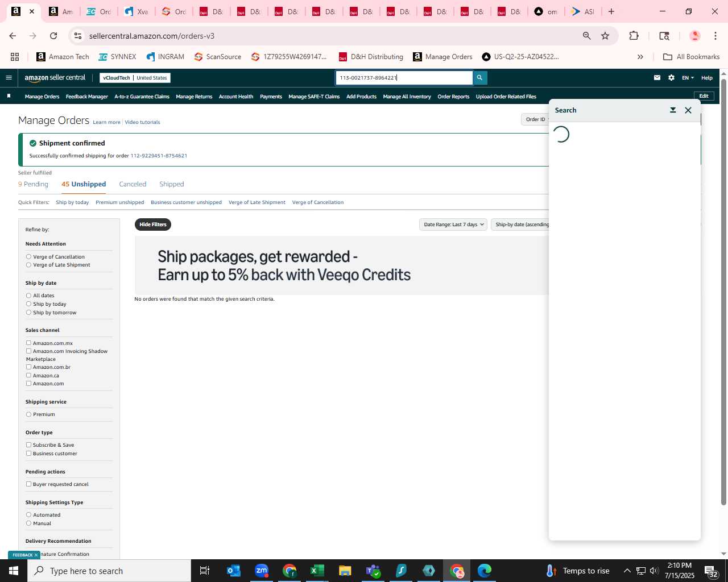Open the EN language dropdown

pyautogui.click(x=688, y=78)
